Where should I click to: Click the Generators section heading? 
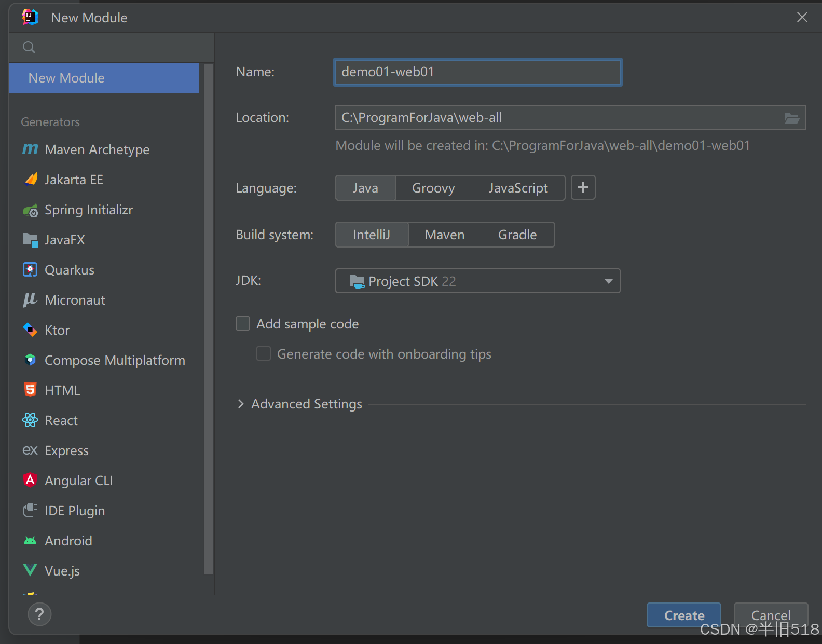pos(50,122)
